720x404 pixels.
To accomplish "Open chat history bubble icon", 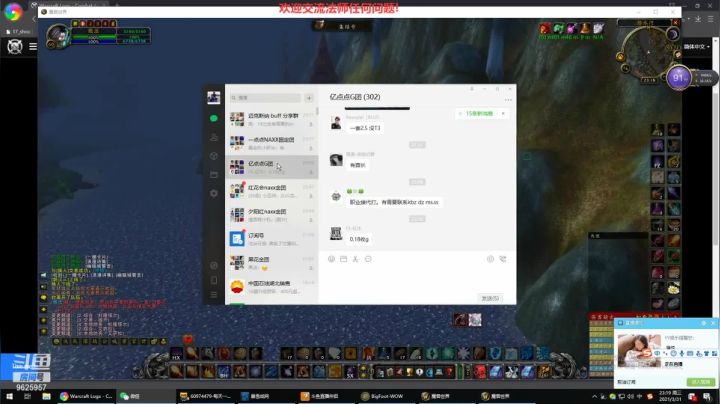I will click(368, 259).
